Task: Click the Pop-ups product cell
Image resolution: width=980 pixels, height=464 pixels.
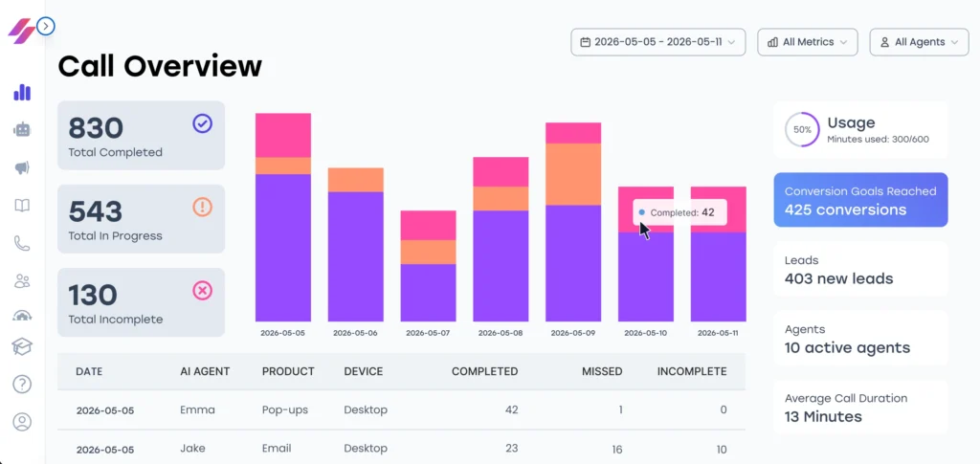Action: [x=285, y=410]
